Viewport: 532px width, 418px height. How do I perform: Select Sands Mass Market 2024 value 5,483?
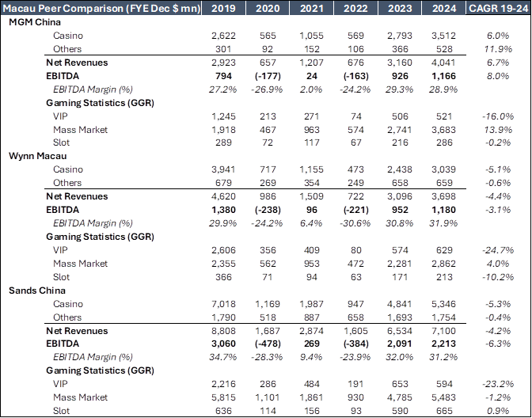click(x=444, y=397)
